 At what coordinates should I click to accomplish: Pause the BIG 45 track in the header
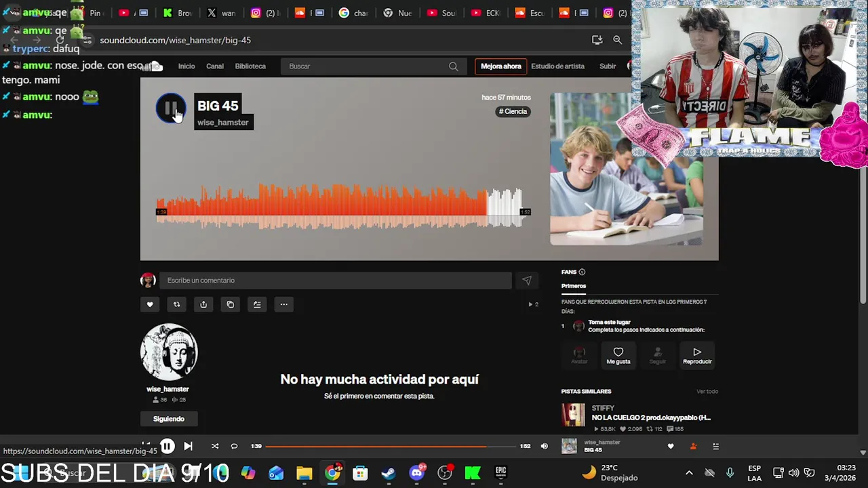[171, 108]
